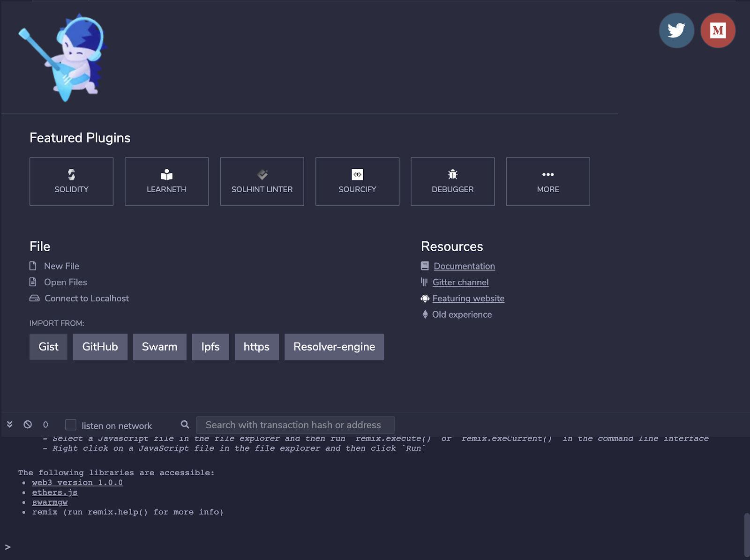Open the Documentation link
This screenshot has width=750, height=560.
click(465, 266)
